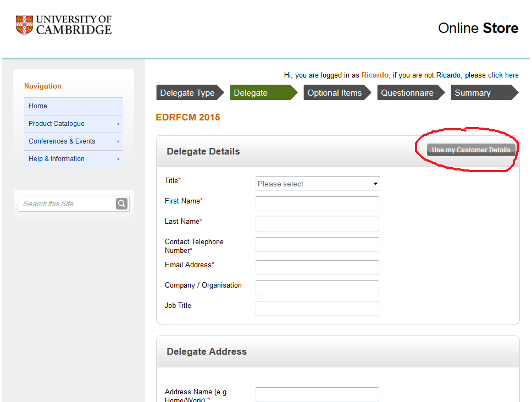Viewport: 532px width, 402px height.
Task: Open the Conferences & Events menu item
Action: [73, 141]
